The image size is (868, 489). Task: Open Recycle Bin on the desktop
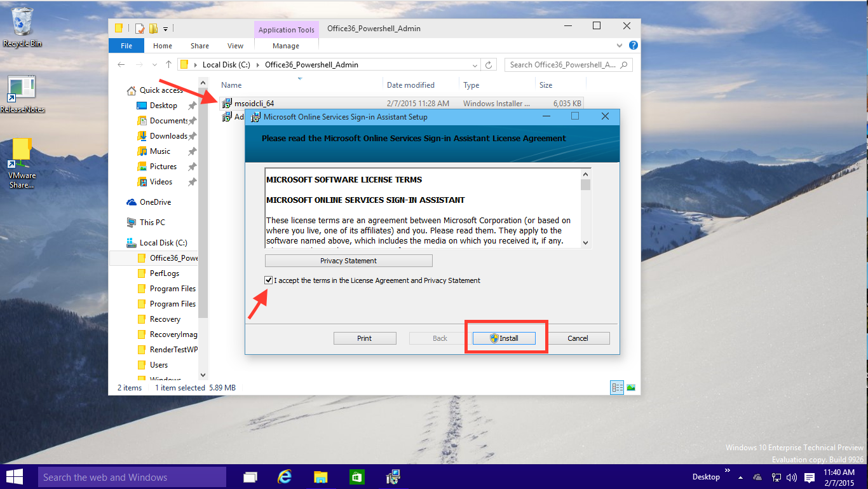pyautogui.click(x=22, y=27)
